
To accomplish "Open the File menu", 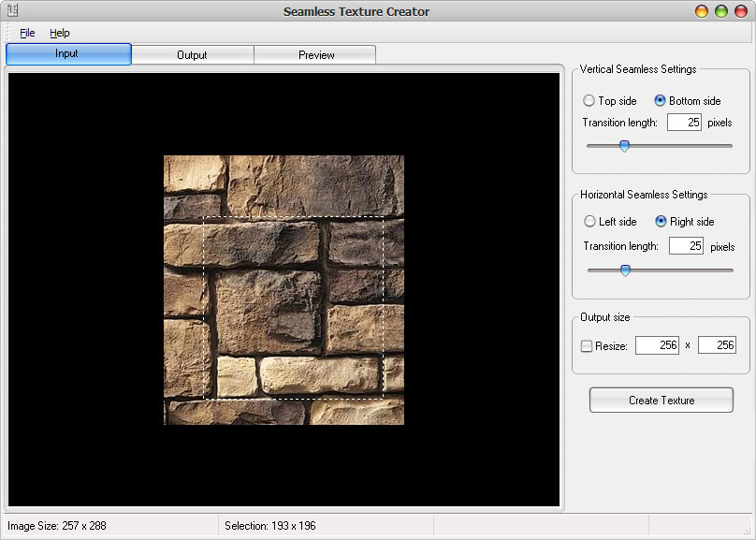I will coord(27,33).
